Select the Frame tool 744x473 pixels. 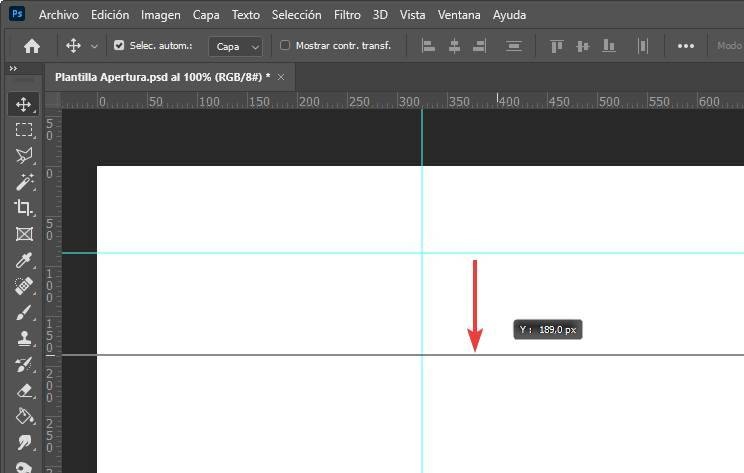(24, 234)
